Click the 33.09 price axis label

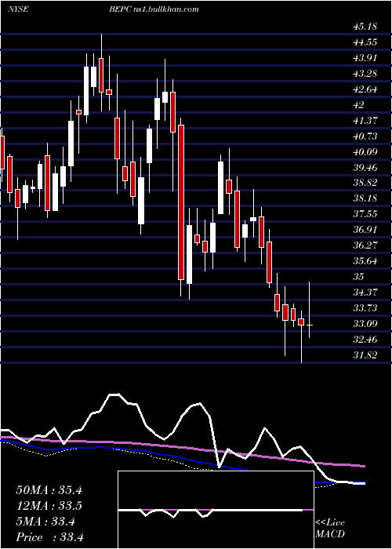tap(365, 324)
